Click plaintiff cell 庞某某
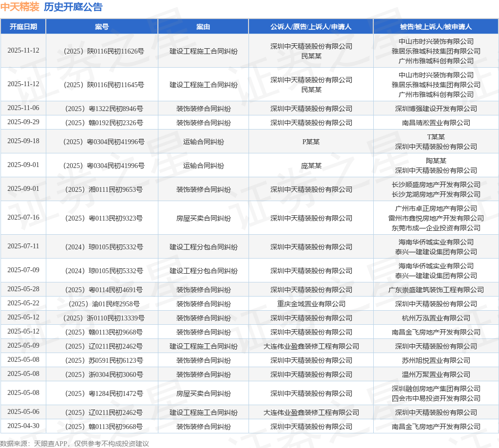 [x=311, y=166]
